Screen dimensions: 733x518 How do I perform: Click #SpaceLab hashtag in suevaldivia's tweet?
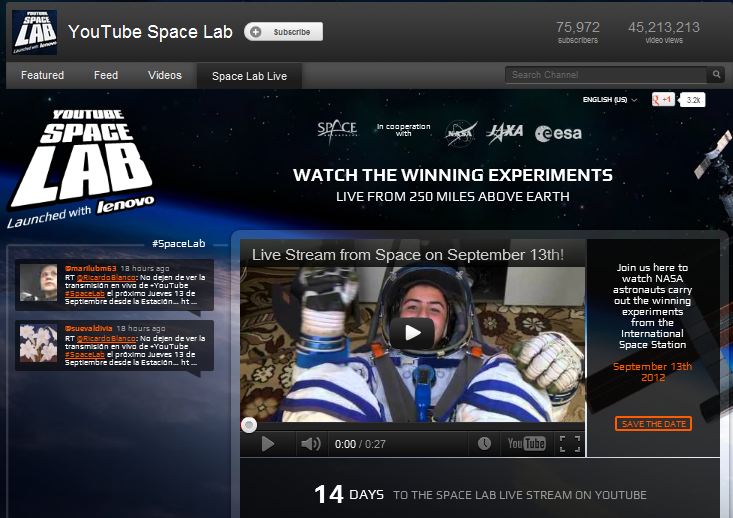tap(85, 354)
